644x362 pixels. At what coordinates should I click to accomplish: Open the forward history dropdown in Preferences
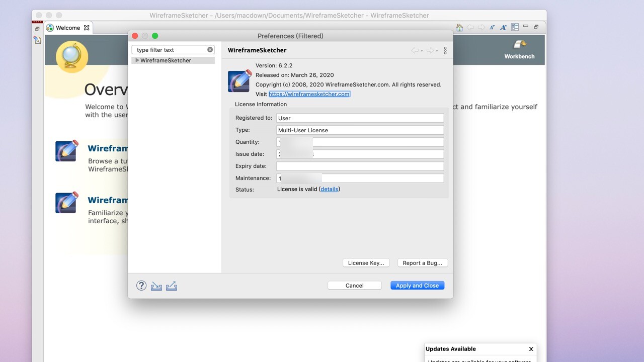point(437,51)
